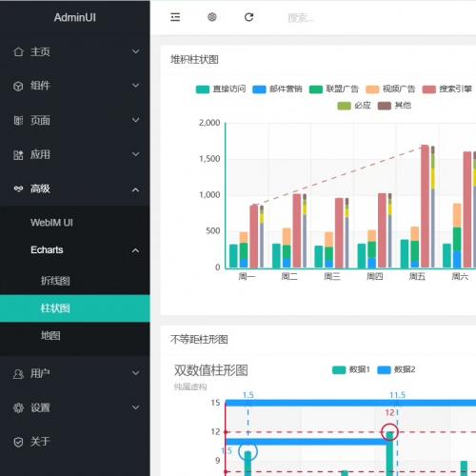Screen dimensions: 476x476
Task: Click the 周四 x-axis label
Action: (x=374, y=276)
